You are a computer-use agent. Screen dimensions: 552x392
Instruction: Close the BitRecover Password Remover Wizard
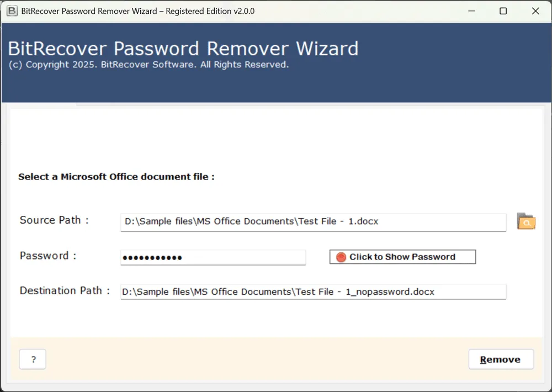[x=535, y=11]
